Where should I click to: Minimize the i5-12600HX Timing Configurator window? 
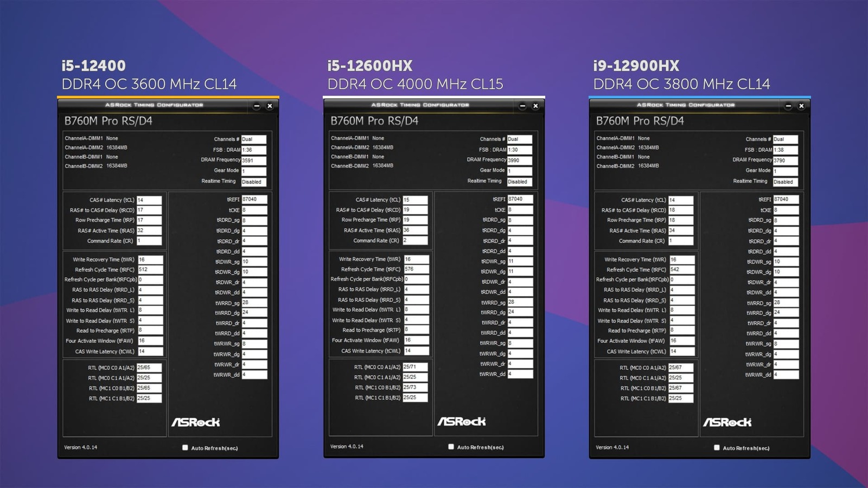point(522,106)
